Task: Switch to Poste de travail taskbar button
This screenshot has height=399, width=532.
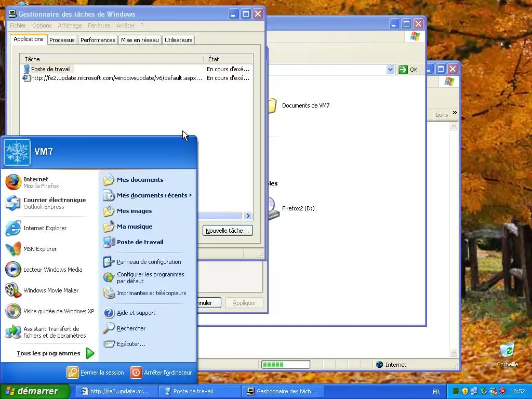Action: [x=200, y=391]
